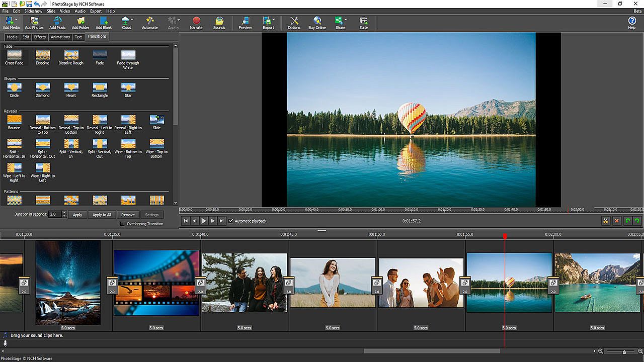Open the Sounds library icon
Screen dimensions: 644x362
coord(219,23)
